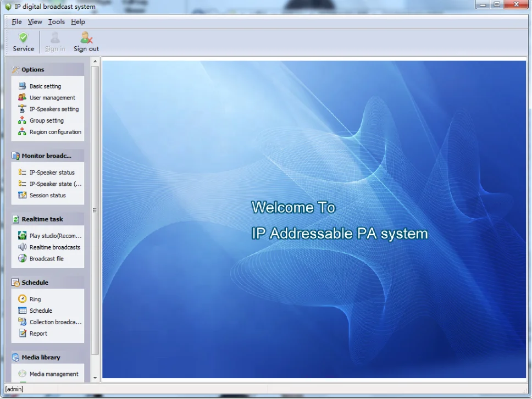Select Region configuration
The width and height of the screenshot is (532, 399).
[55, 132]
